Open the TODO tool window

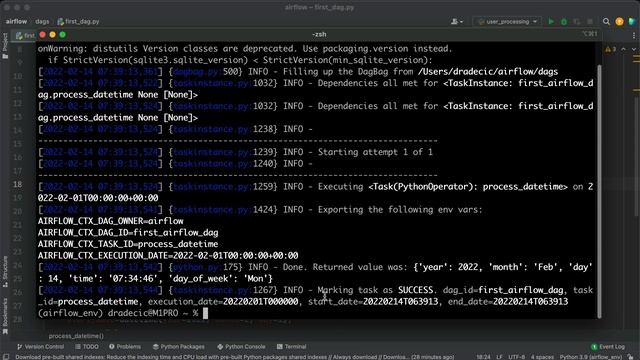pos(87,347)
